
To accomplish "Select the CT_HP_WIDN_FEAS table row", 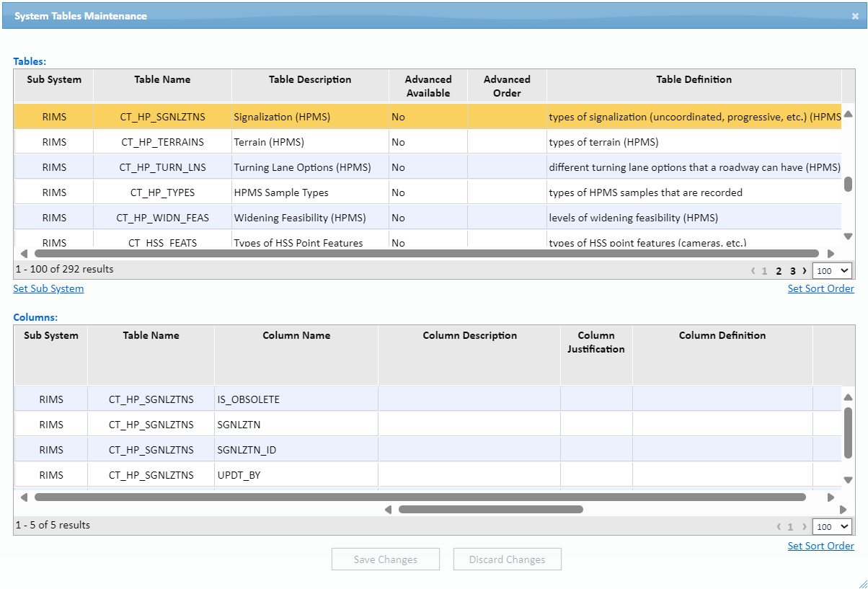I will point(428,218).
